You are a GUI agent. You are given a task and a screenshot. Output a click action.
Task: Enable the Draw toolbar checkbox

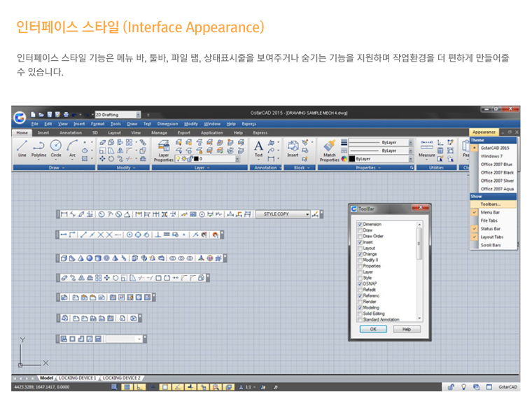click(360, 230)
